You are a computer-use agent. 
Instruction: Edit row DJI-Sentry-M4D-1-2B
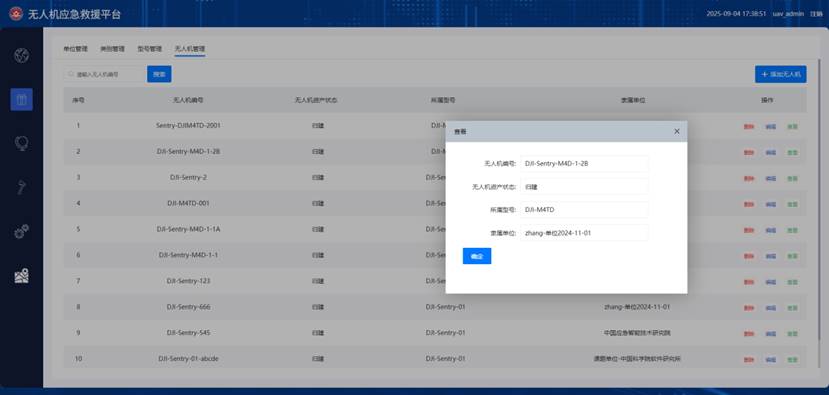point(771,152)
